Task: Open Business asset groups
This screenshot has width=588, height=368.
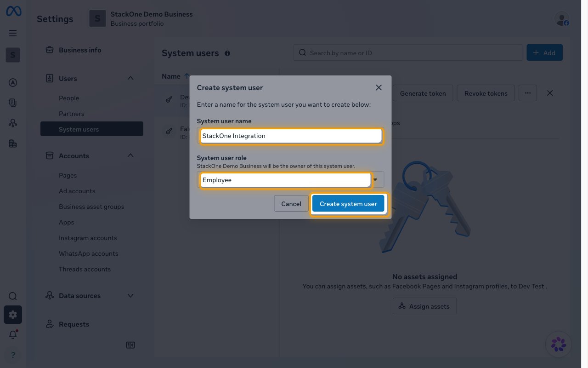Action: point(91,207)
